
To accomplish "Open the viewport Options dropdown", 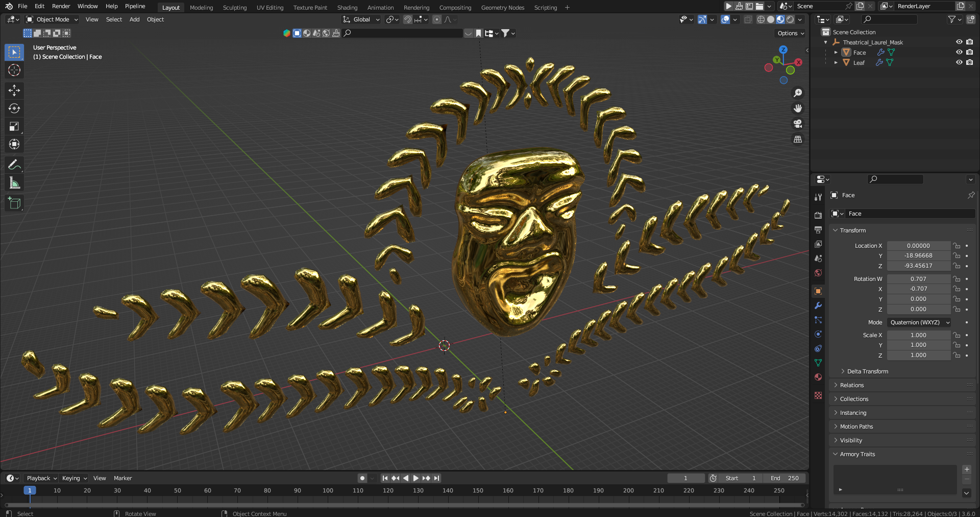I will 790,33.
